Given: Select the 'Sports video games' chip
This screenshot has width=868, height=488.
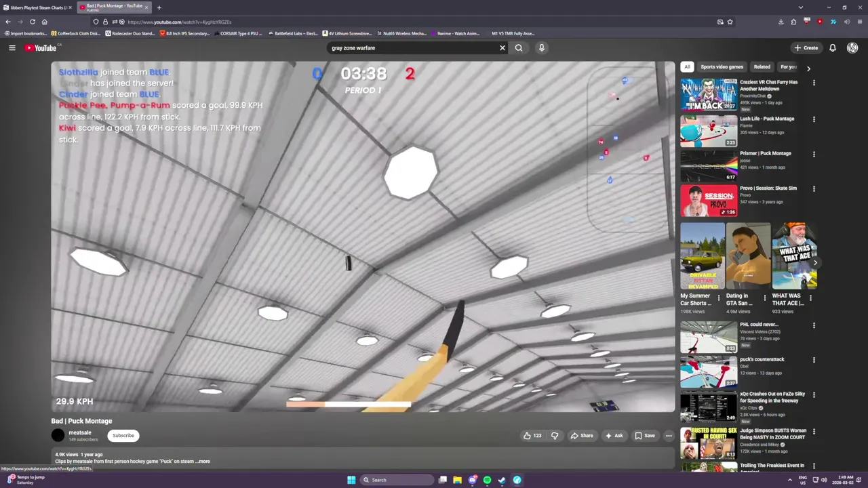Looking at the screenshot, I should pyautogui.click(x=722, y=67).
